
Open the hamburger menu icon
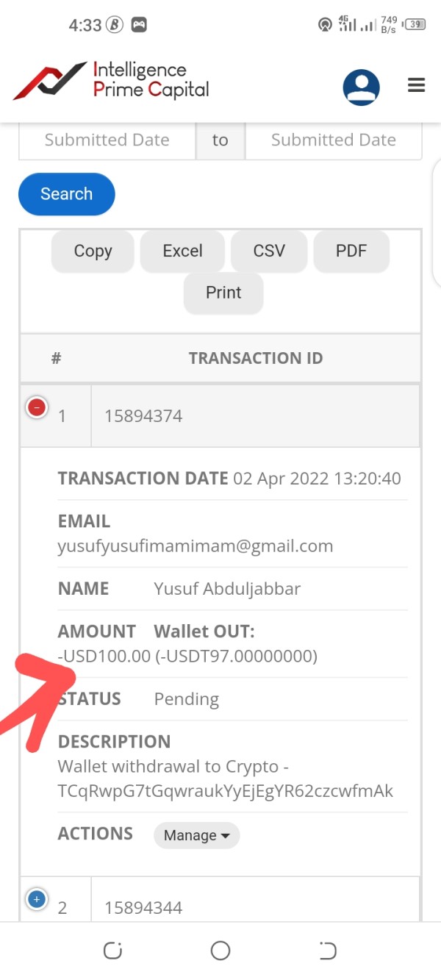(417, 86)
